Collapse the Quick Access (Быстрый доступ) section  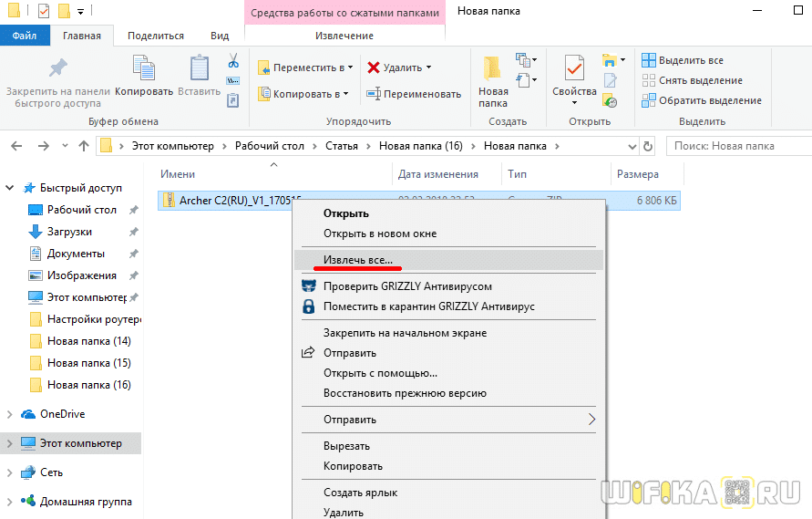pos(10,188)
